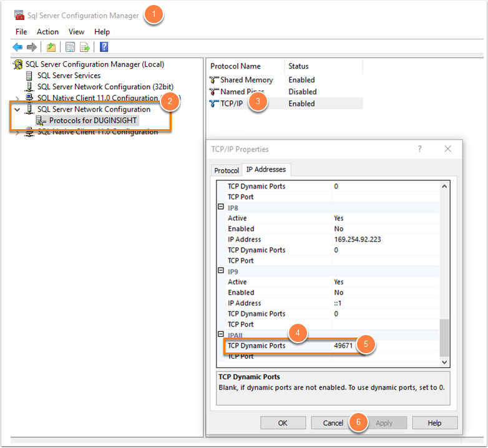Click the Forward arrow toolbar icon

click(32, 47)
